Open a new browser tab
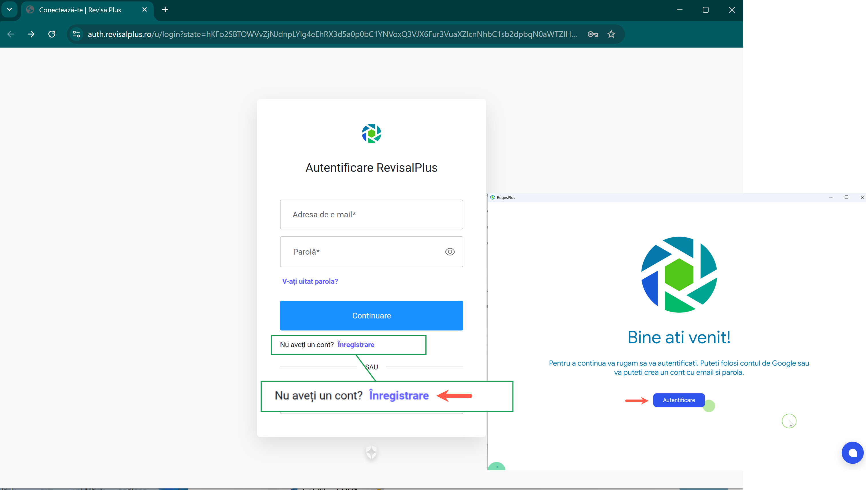The image size is (868, 492). pyautogui.click(x=165, y=9)
